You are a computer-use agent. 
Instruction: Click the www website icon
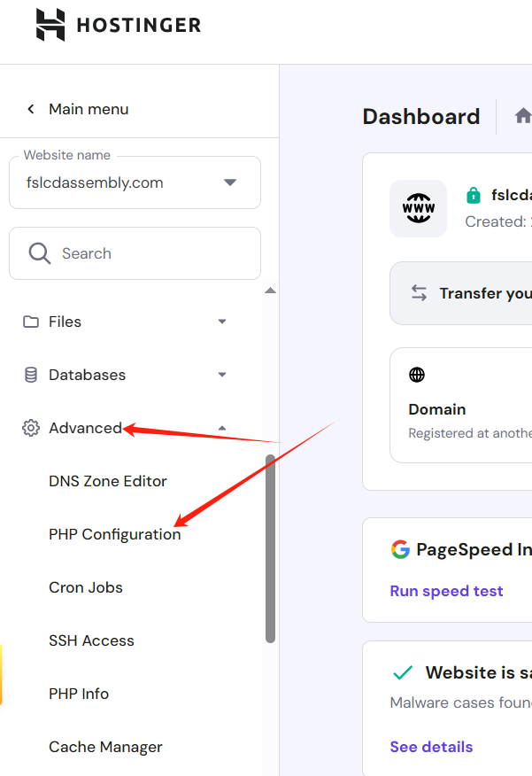click(418, 209)
